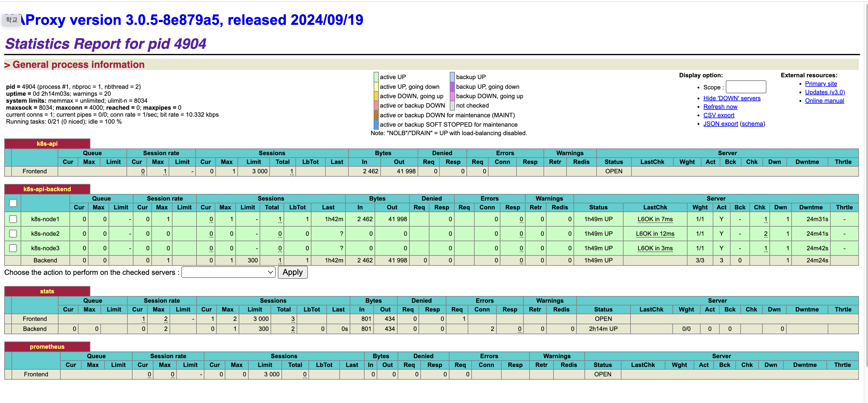Image resolution: width=868 pixels, height=403 pixels.
Task: Check the k8s-node3 server checkbox
Action: coord(13,248)
